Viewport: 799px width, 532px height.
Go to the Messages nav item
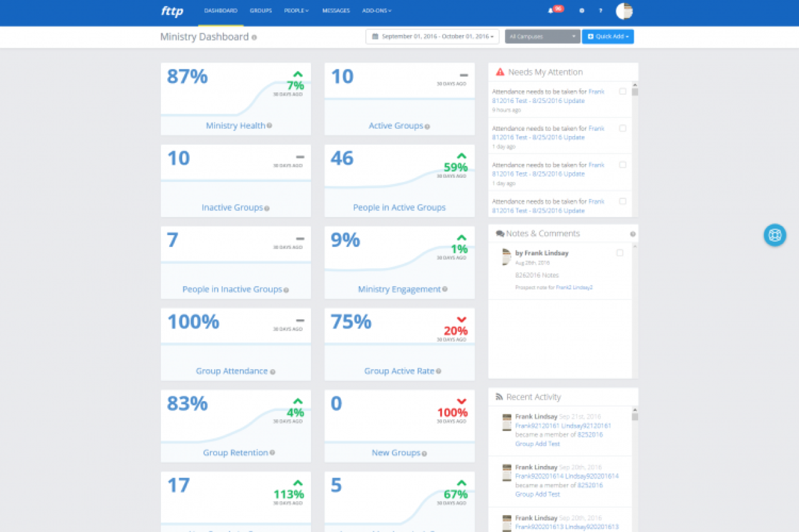(x=336, y=11)
